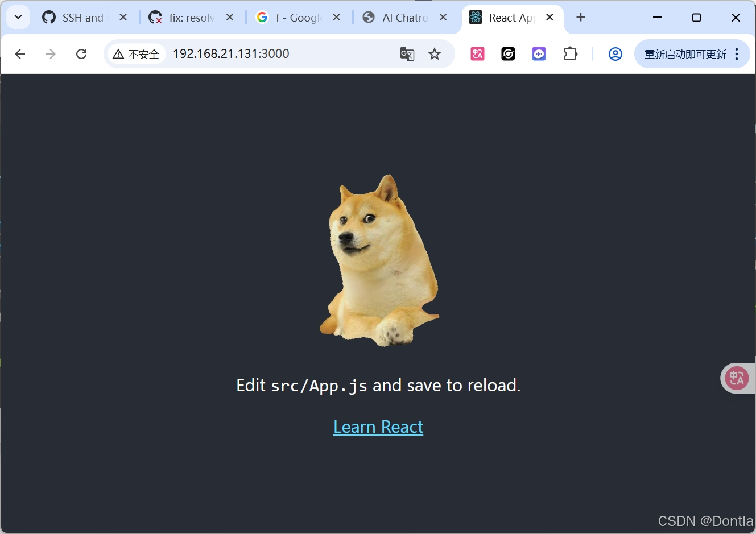
Task: Maximize the Chrome window
Action: (696, 18)
